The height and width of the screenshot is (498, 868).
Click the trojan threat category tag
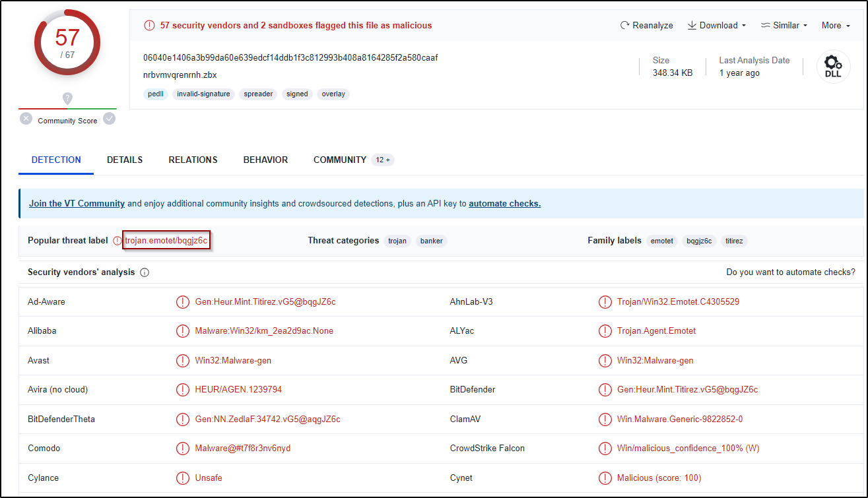point(397,241)
